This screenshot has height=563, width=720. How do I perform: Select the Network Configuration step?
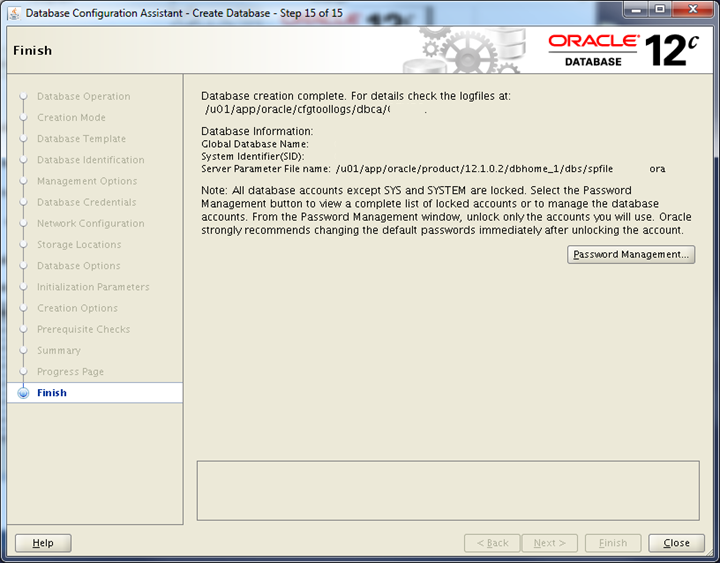[90, 223]
